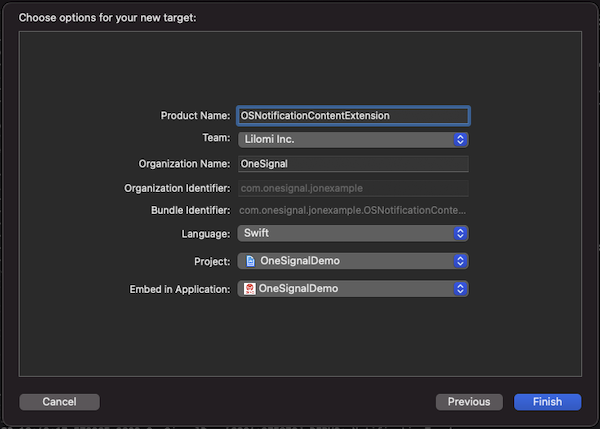Click the 'Team:' label

point(217,138)
